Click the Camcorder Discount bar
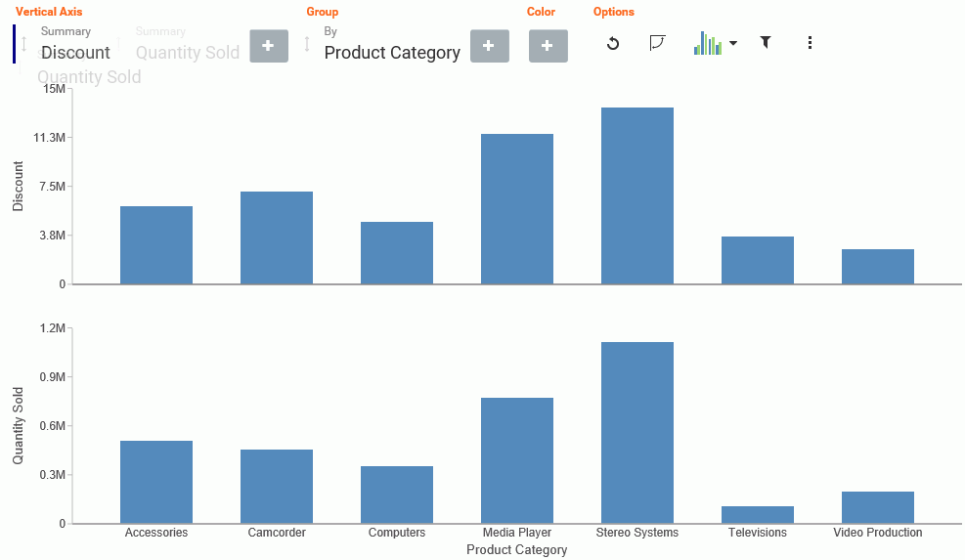The image size is (965, 560). point(277,237)
